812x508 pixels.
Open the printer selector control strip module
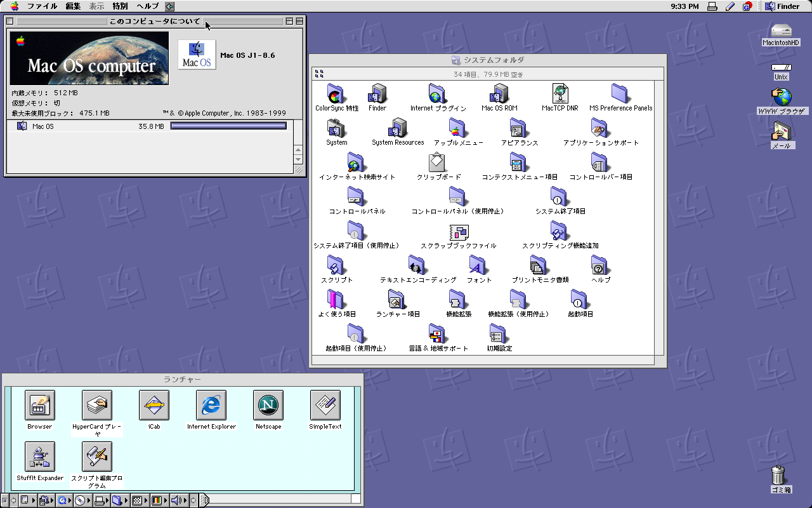101,500
